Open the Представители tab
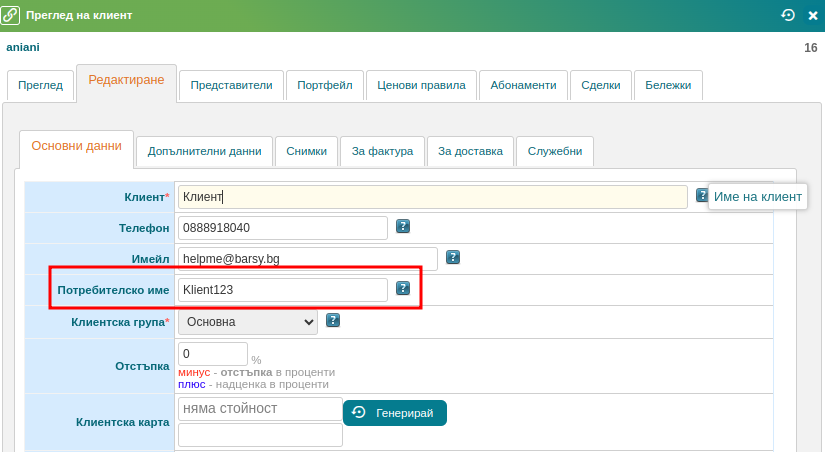The width and height of the screenshot is (825, 452). (x=232, y=85)
